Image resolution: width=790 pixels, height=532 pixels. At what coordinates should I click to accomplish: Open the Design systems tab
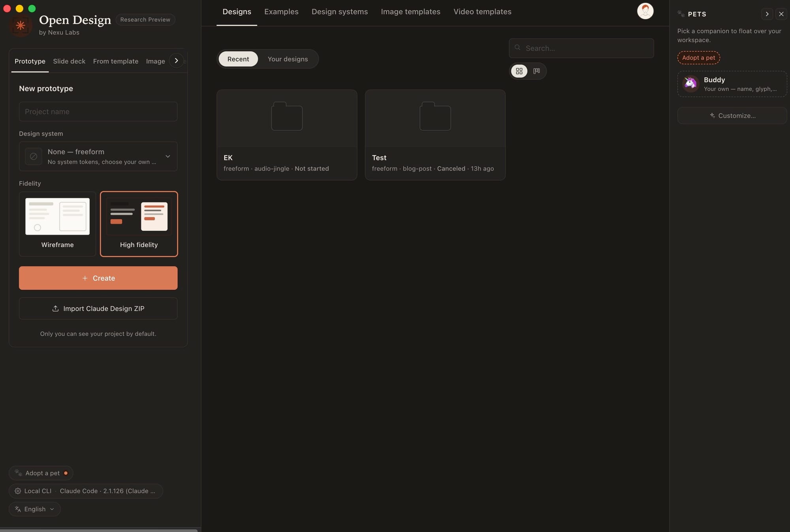coord(339,12)
